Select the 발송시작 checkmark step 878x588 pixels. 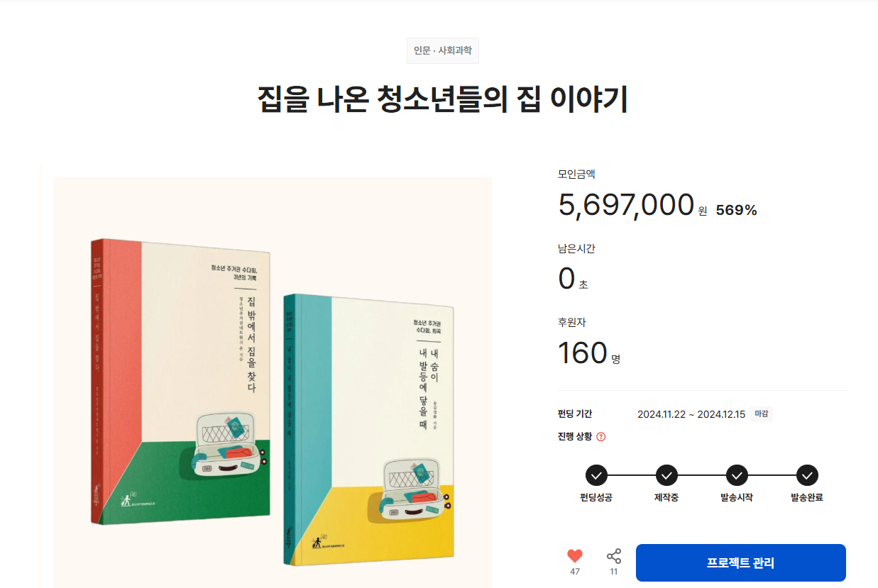737,475
